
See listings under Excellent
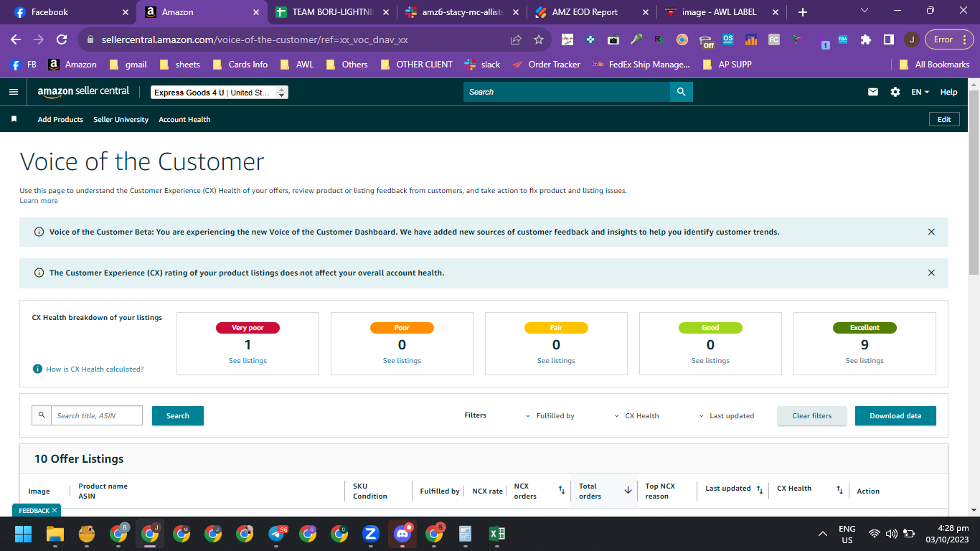(864, 361)
